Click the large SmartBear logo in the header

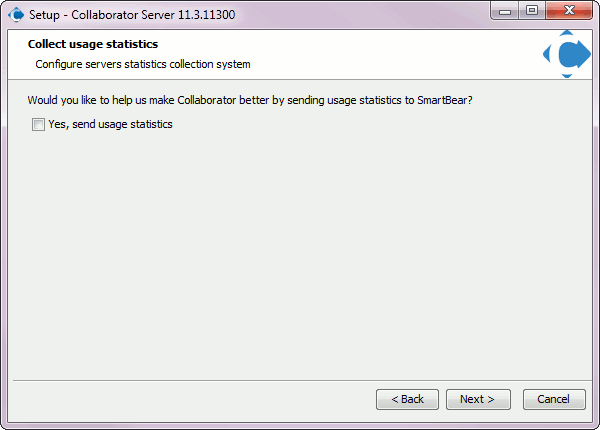tap(567, 54)
